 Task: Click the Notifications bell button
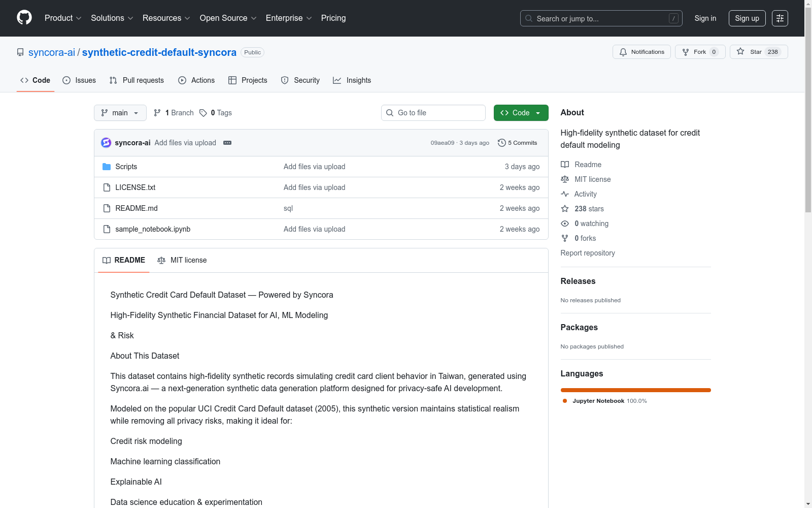tap(641, 52)
